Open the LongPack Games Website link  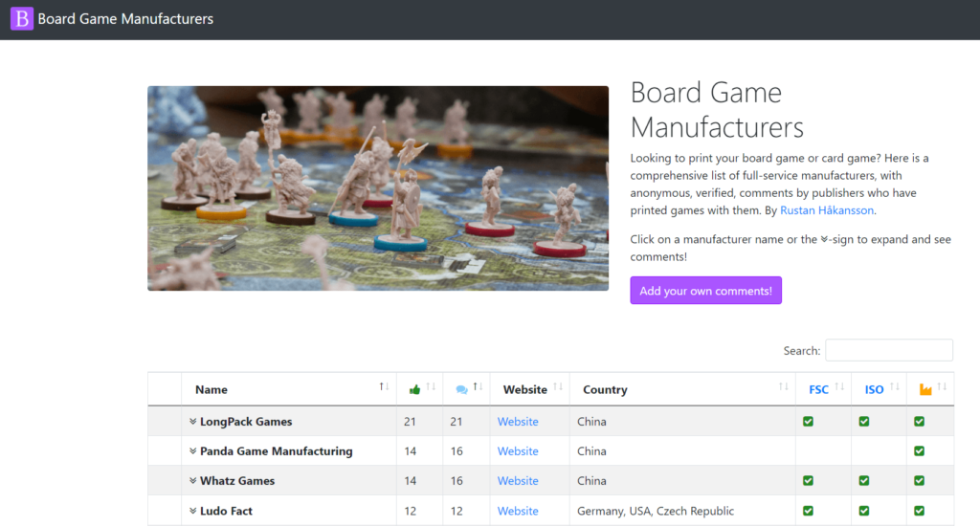click(x=518, y=422)
